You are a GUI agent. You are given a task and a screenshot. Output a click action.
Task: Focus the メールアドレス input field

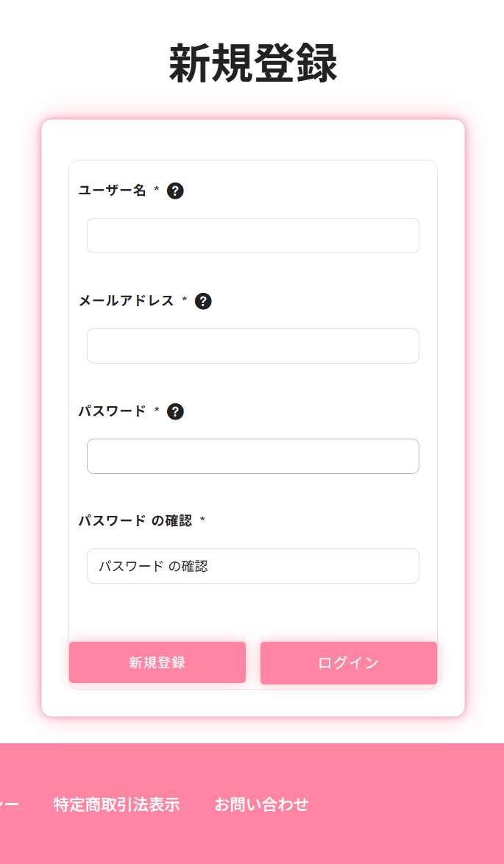click(252, 345)
